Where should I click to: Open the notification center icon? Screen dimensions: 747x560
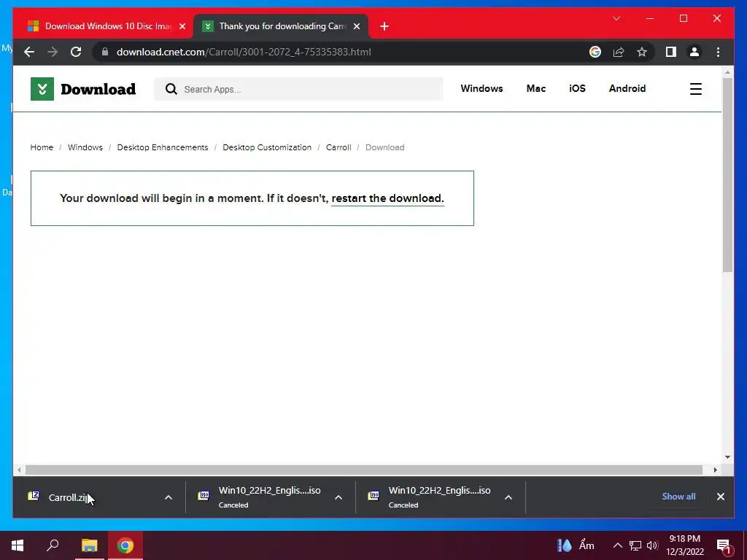724,545
